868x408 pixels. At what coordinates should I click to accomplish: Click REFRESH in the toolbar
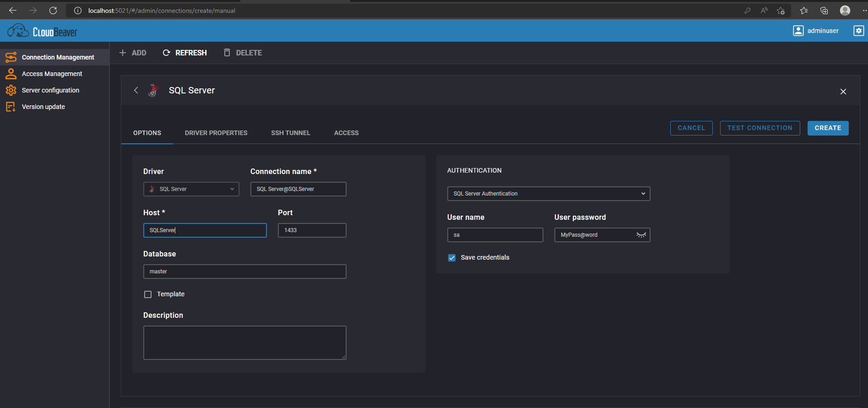pyautogui.click(x=185, y=53)
